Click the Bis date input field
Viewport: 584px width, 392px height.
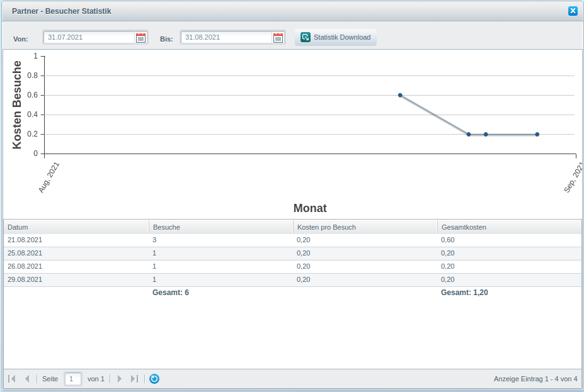click(226, 38)
